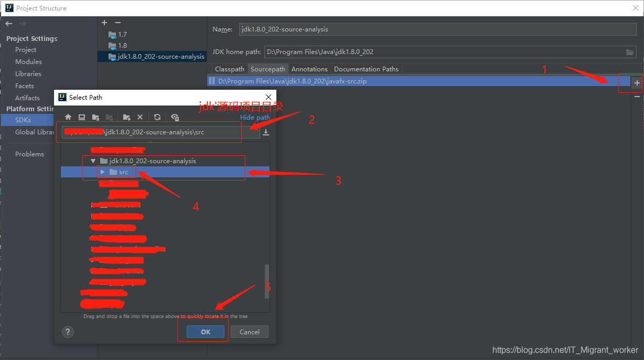Image resolution: width=644 pixels, height=360 pixels.
Task: Open the help question-mark button
Action: coord(68,332)
